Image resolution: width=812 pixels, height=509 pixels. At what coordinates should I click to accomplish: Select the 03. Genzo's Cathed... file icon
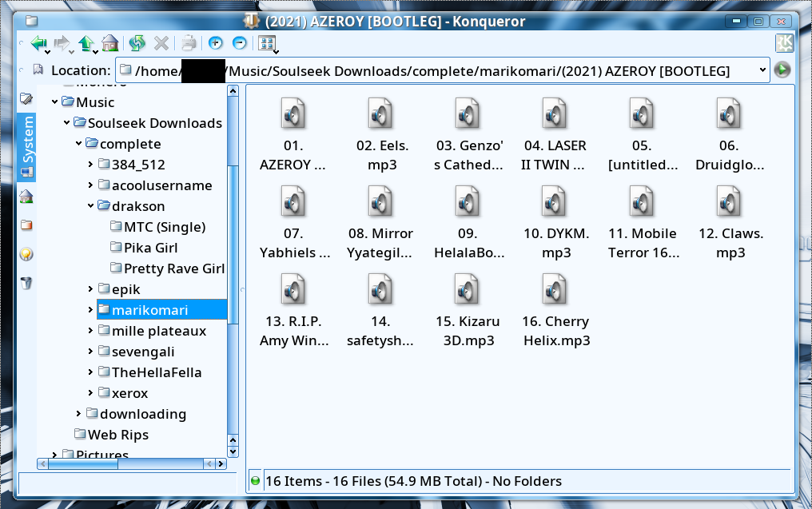pos(467,113)
